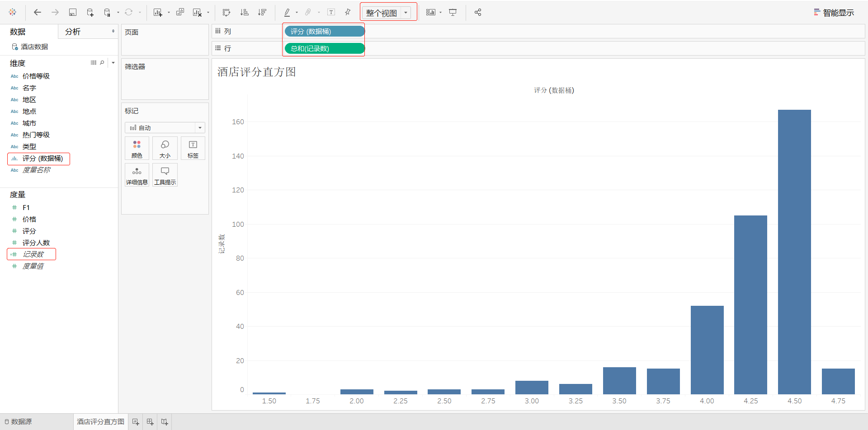Click the 4.50 histogram bar
Image resolution: width=868 pixels, height=430 pixels.
click(794, 252)
